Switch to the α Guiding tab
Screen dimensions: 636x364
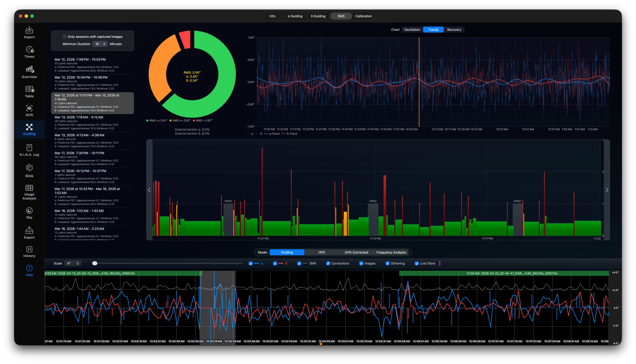coord(295,16)
